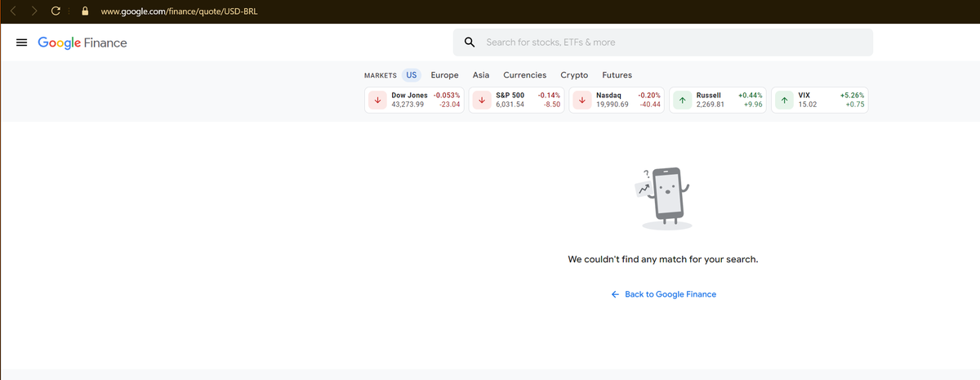Click Nasdaq value 19,990.69
The width and height of the screenshot is (980, 380).
[612, 105]
